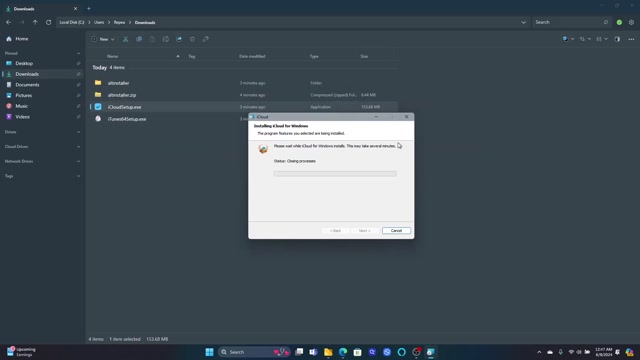Image resolution: width=640 pixels, height=360 pixels.
Task: Close the Downloads tab
Action: pyautogui.click(x=75, y=9)
